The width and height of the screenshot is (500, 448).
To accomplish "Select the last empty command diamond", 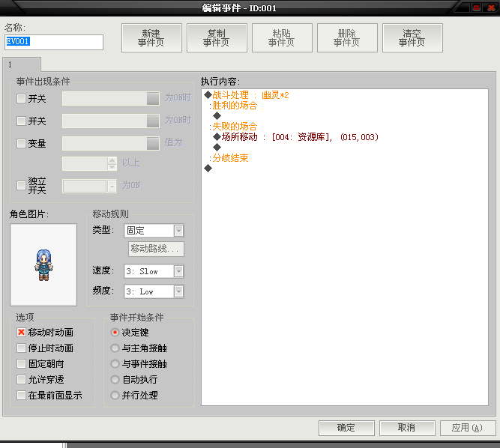I will coord(208,169).
